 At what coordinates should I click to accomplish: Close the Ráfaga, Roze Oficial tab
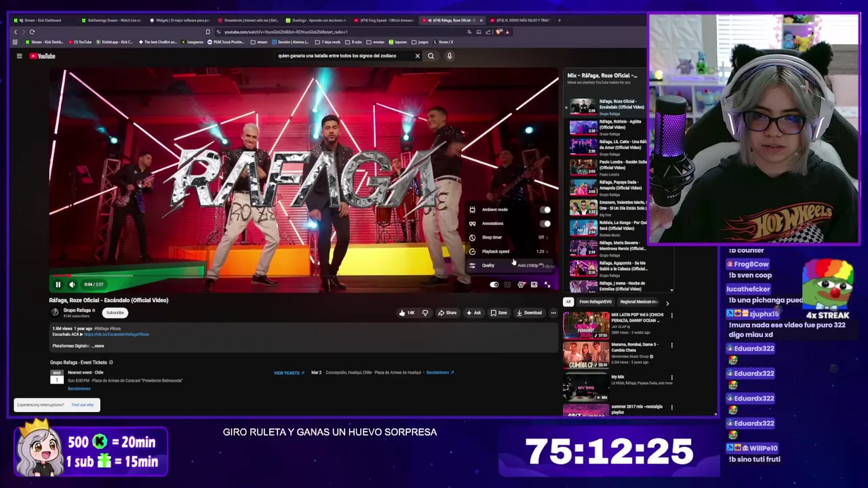481,20
